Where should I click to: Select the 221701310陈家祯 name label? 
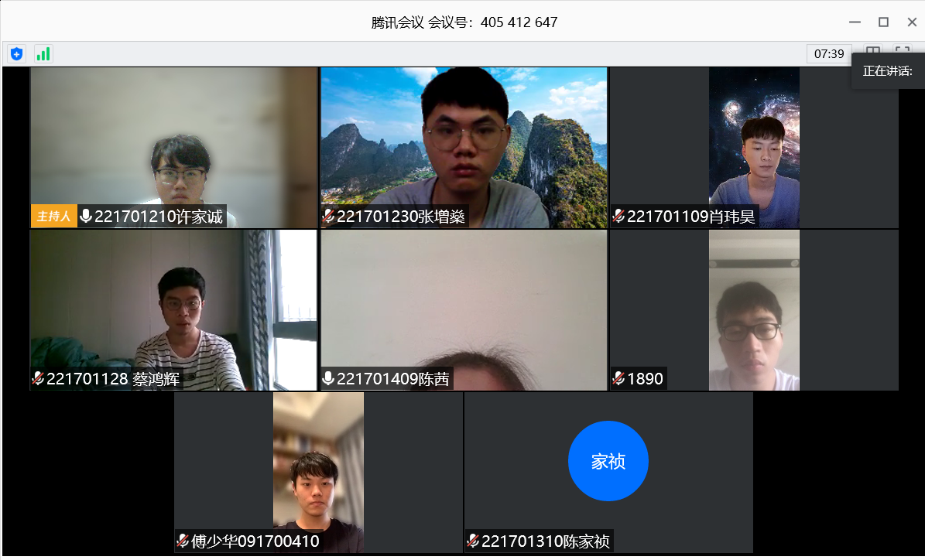click(x=546, y=541)
